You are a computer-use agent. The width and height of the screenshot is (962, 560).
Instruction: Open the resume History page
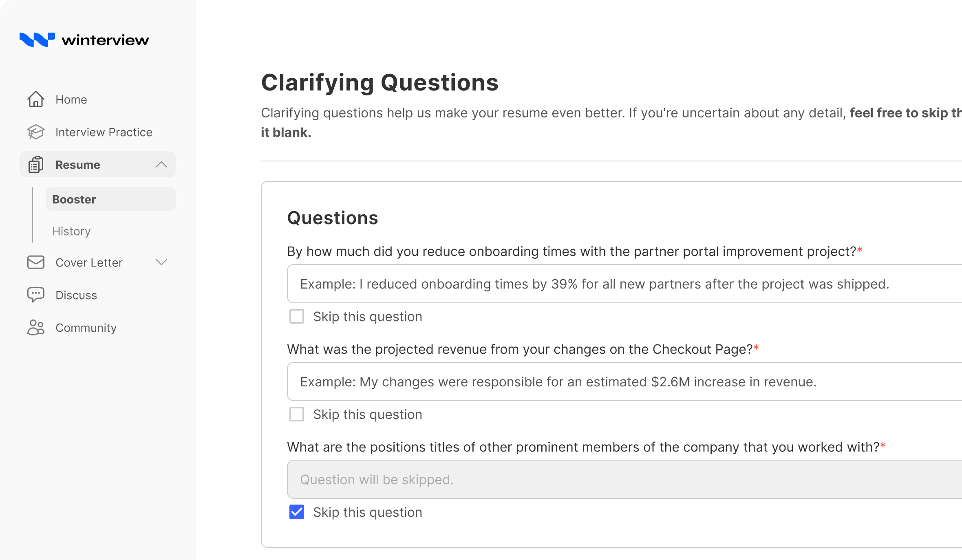click(71, 231)
